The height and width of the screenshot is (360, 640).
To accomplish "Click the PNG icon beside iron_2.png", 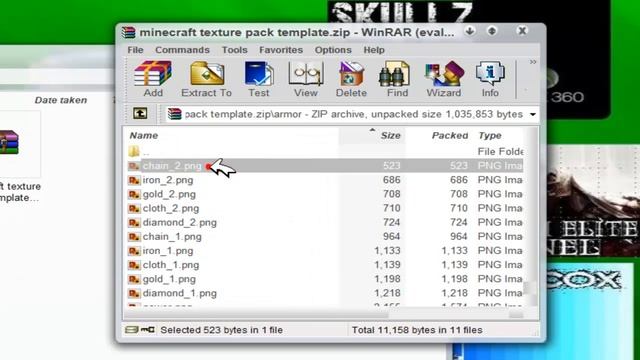I will point(134,180).
